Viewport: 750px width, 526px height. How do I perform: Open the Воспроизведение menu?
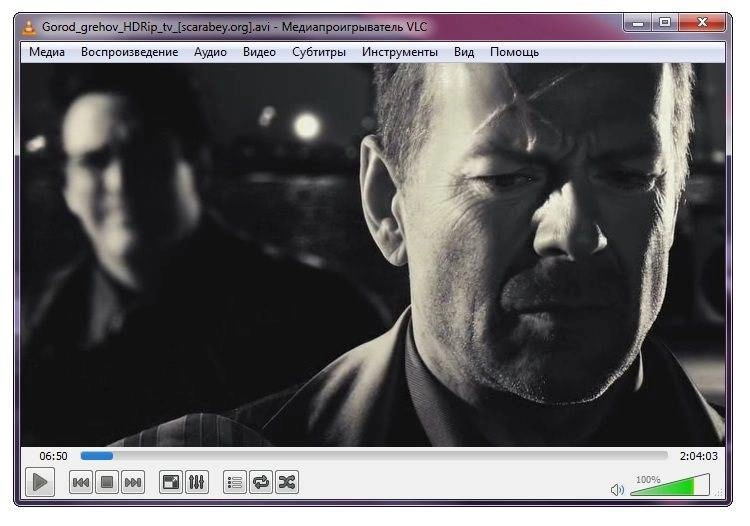130,52
